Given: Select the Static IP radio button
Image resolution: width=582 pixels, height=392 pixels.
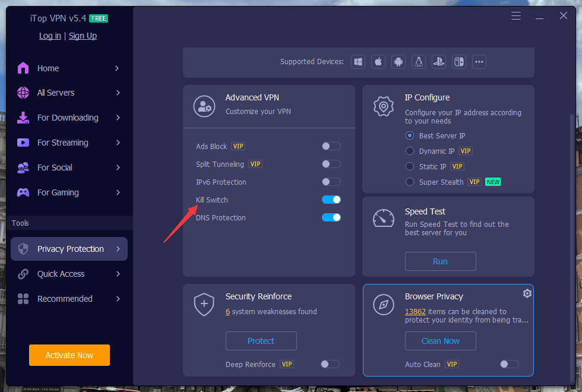Looking at the screenshot, I should (x=410, y=166).
